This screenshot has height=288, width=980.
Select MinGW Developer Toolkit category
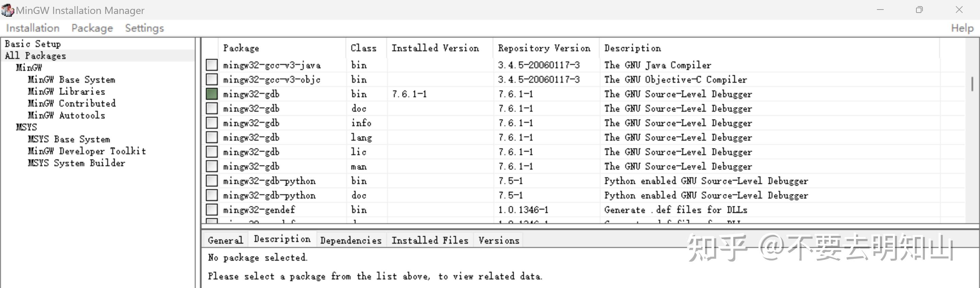coord(87,151)
